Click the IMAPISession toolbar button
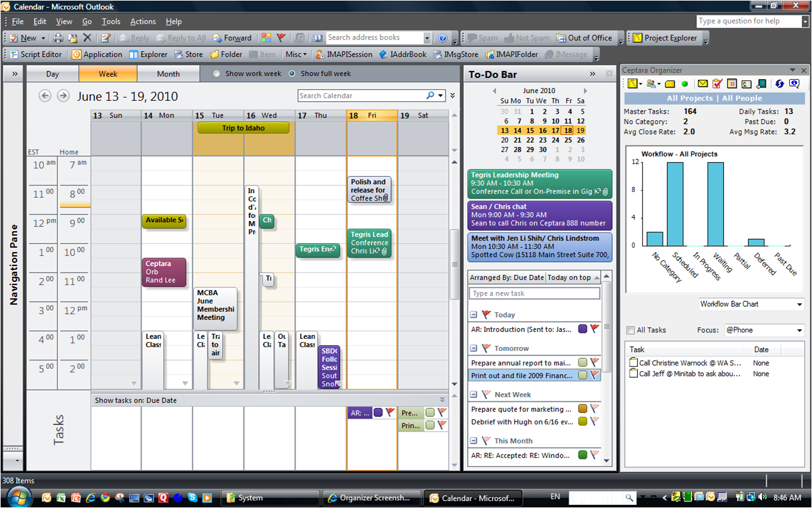 point(344,54)
